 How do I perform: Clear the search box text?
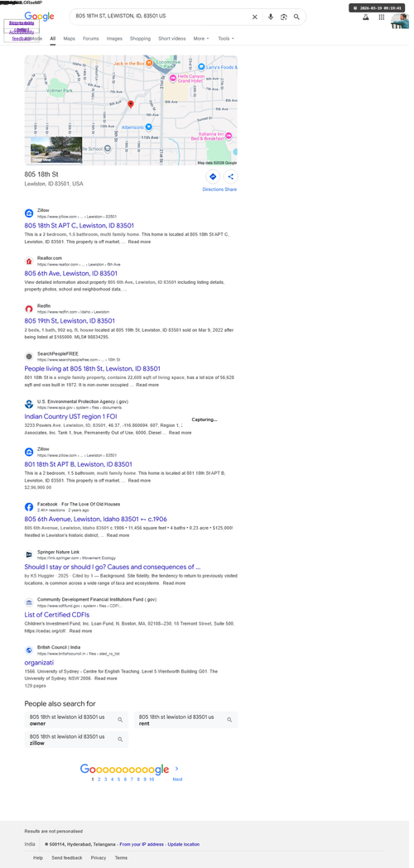pyautogui.click(x=258, y=17)
